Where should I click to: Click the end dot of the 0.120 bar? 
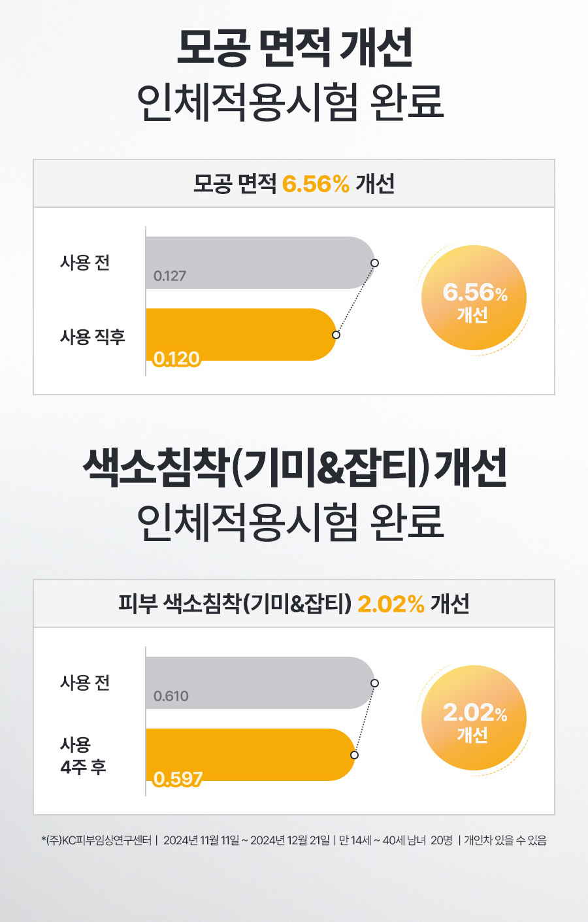[336, 335]
